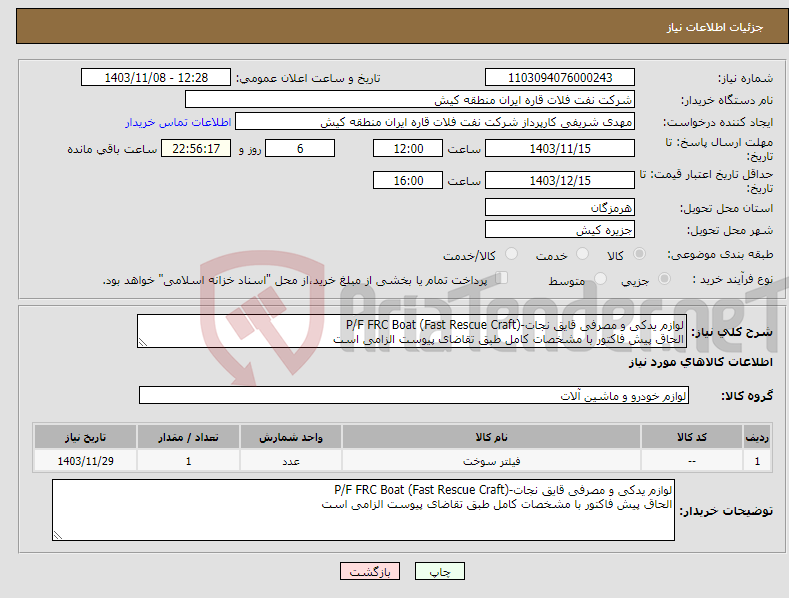This screenshot has height=598, width=789.
Task: Click the deadline time field 12:00
Action: click(408, 148)
